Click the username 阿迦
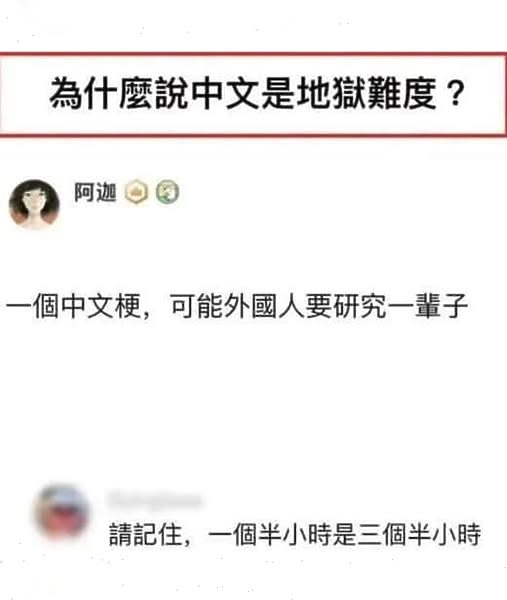 tap(95, 192)
